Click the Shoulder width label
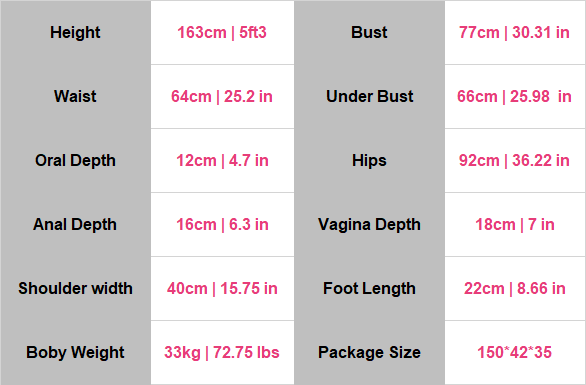Image resolution: width=586 pixels, height=385 pixels. coord(75,289)
